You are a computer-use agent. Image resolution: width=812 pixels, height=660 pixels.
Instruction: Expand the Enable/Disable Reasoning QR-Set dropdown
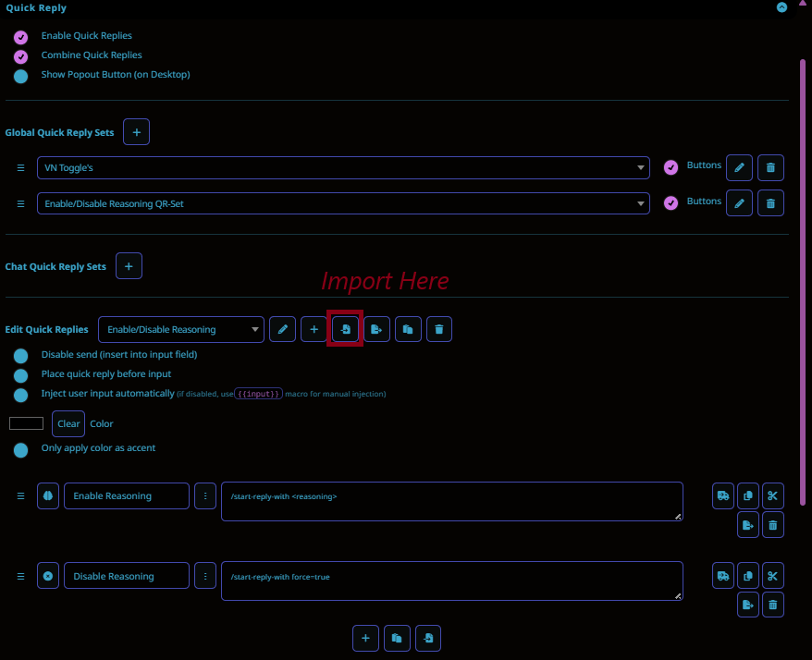pos(343,203)
